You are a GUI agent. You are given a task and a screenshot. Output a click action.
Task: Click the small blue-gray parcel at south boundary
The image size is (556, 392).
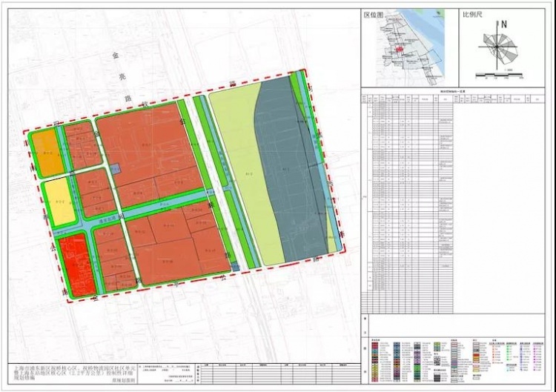(x=235, y=267)
